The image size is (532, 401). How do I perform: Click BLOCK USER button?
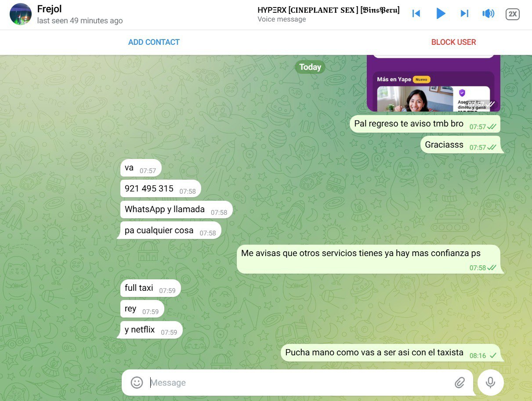pos(453,42)
